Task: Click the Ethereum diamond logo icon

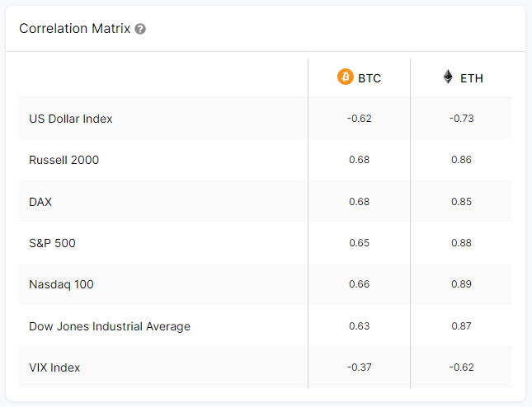Action: coord(448,77)
